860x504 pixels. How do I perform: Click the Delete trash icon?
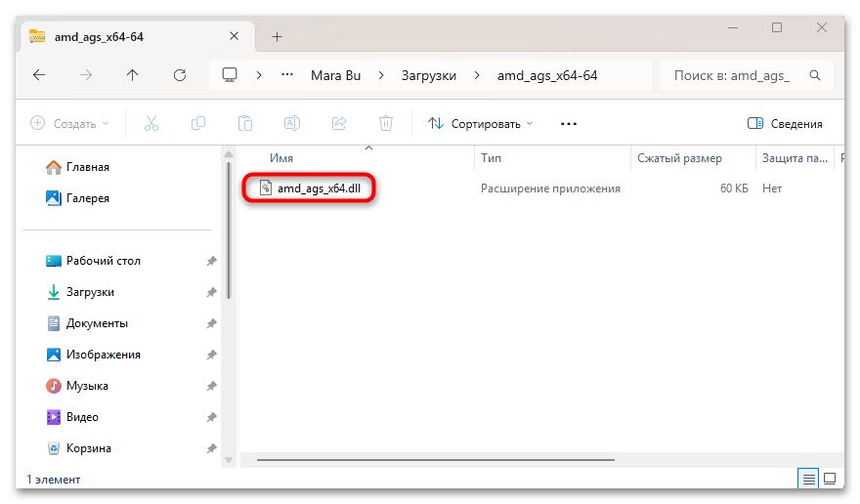(x=386, y=123)
